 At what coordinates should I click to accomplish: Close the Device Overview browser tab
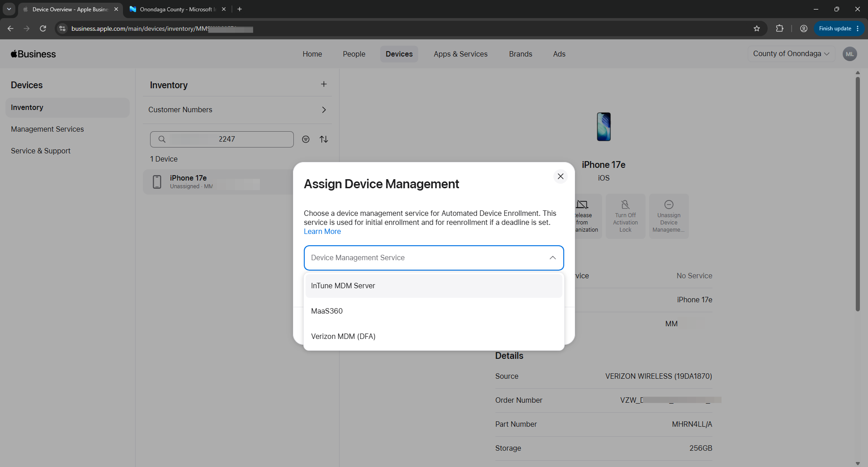click(116, 9)
